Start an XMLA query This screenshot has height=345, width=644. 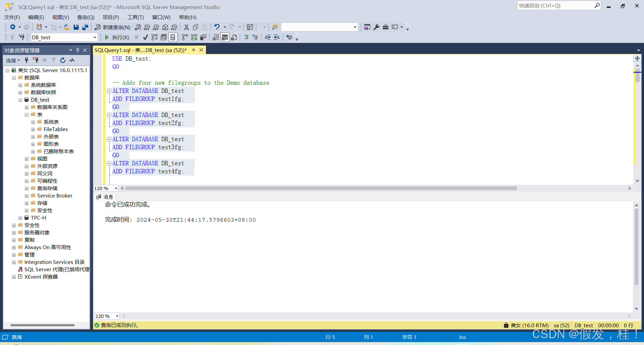165,27
